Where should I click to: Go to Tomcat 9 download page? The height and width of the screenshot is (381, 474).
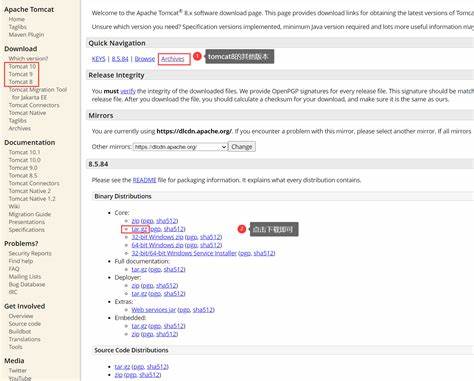(x=21, y=74)
